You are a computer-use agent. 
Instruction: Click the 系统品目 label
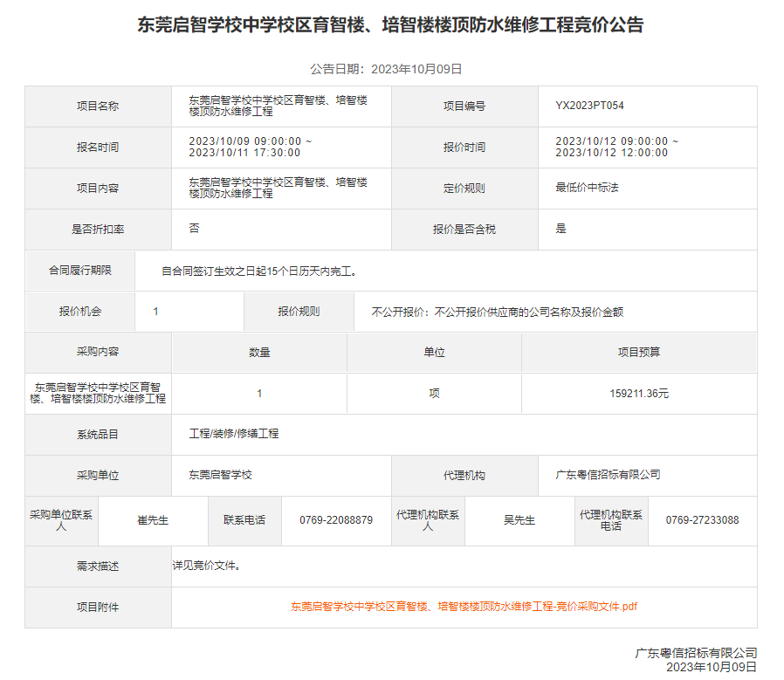pos(98,435)
